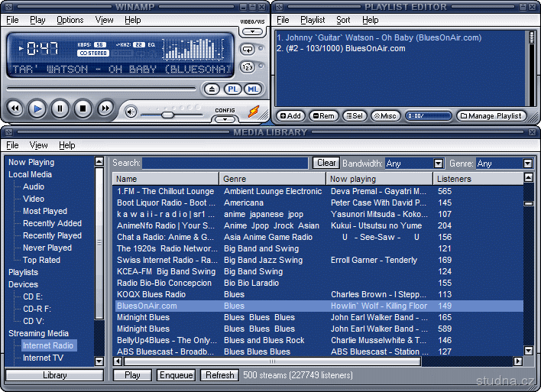Open Playlist Editor Sort menu

pyautogui.click(x=343, y=20)
